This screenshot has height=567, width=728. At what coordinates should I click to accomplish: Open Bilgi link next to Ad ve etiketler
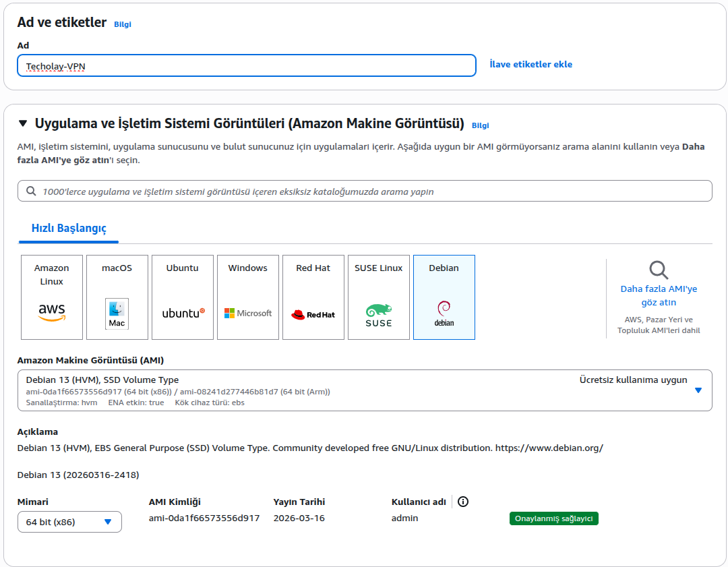click(123, 24)
